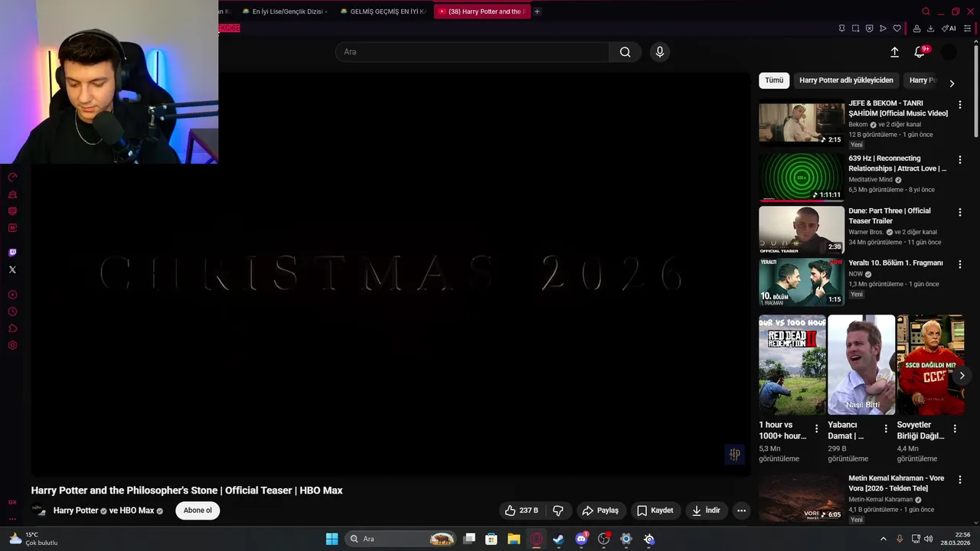Viewport: 980px width, 551px height.
Task: Open GX Control speedometer icon in sidebar
Action: [12, 178]
